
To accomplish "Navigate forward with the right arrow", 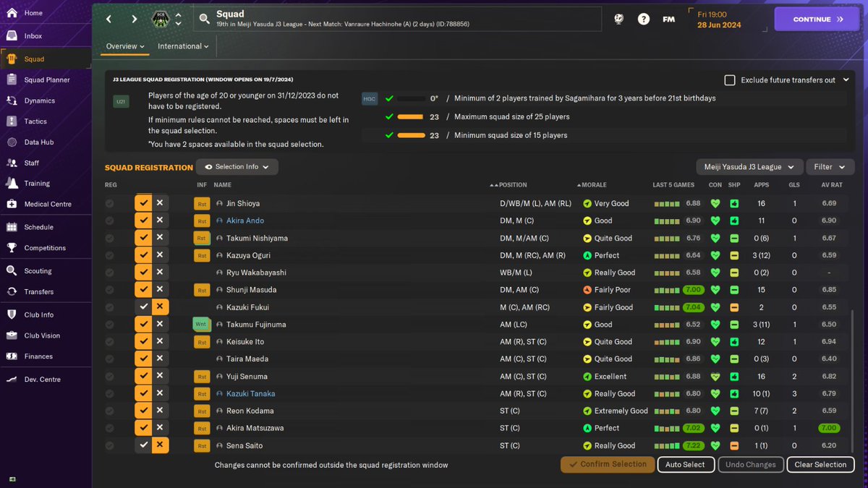I will point(135,19).
